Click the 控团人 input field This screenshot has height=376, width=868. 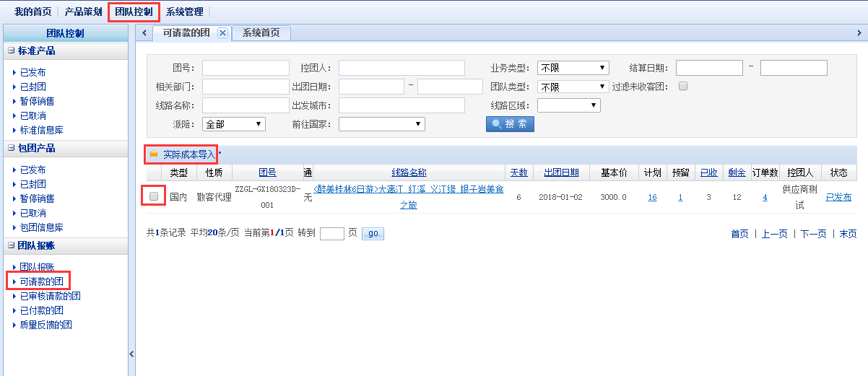pos(402,68)
